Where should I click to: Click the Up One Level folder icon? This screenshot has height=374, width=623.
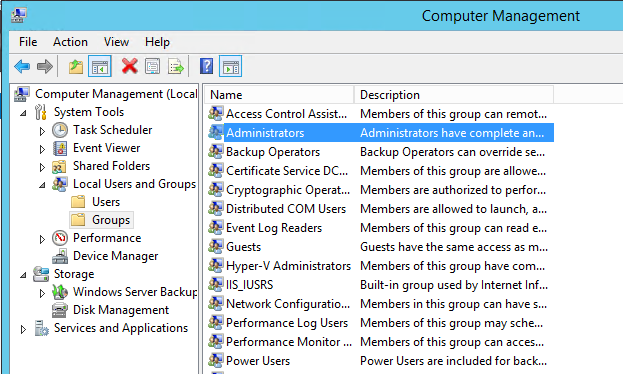pos(75,66)
